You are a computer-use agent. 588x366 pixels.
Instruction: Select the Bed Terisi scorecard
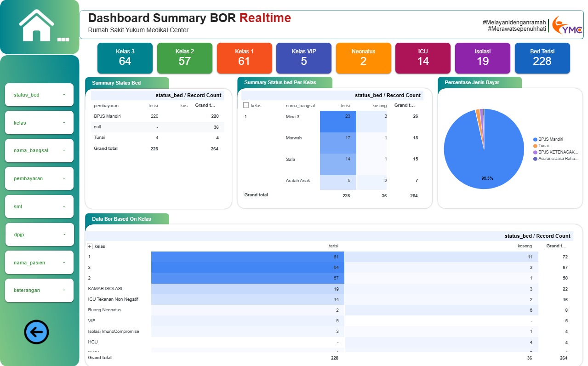(542, 58)
